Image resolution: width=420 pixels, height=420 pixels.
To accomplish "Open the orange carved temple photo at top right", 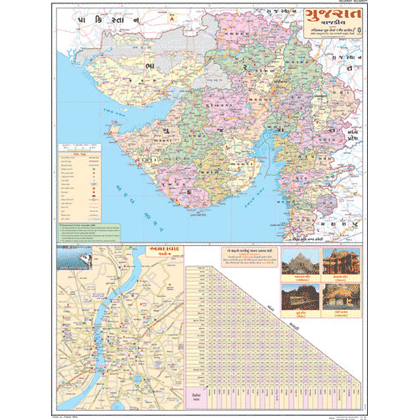I will pos(341,261).
